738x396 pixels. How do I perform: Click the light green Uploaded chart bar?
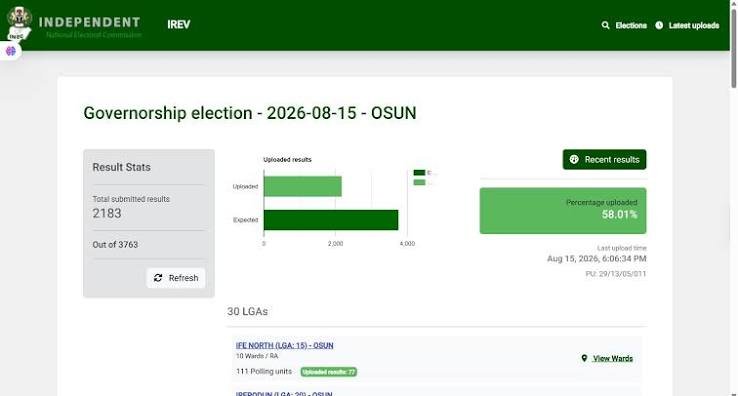click(x=303, y=186)
